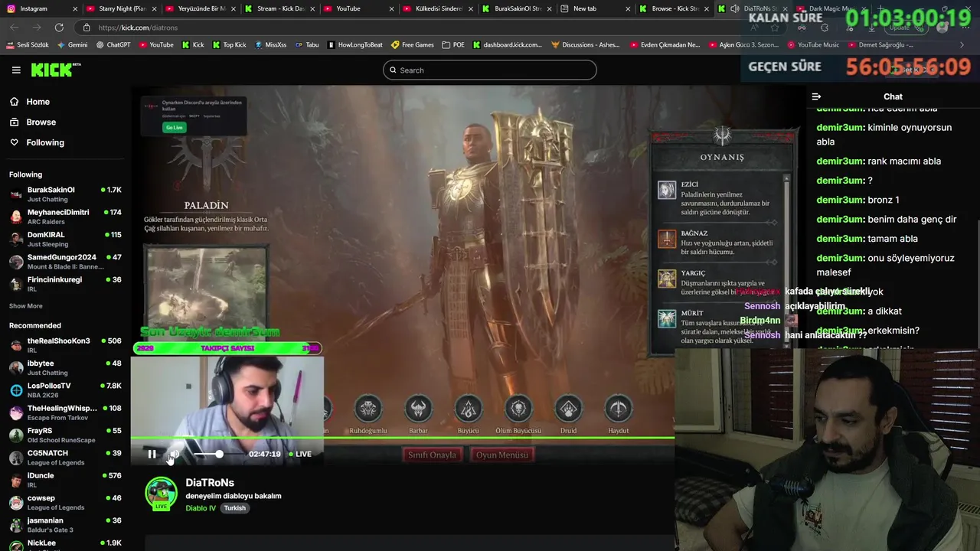Open SamedGungor2024 channel in Following
Image resolution: width=980 pixels, height=551 pixels.
point(65,262)
